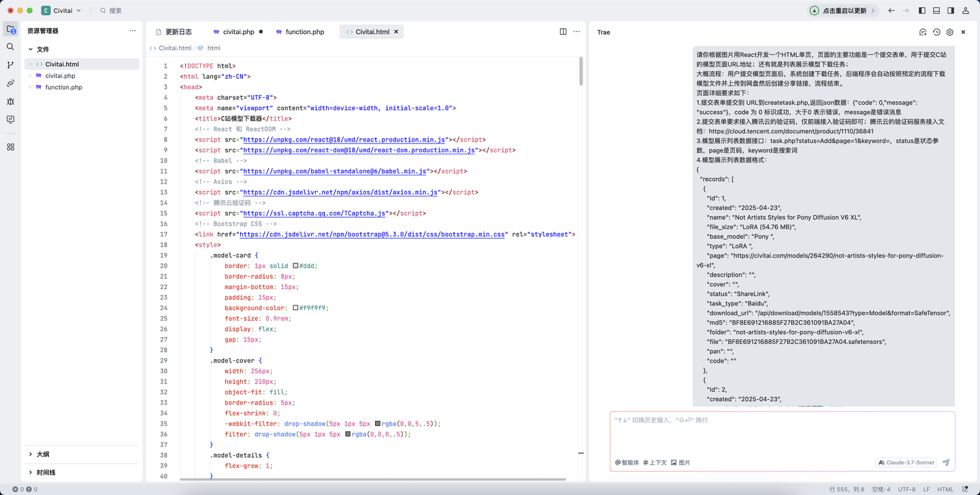Click the errors and warnings count in status bar
980x495 pixels.
pyautogui.click(x=24, y=489)
